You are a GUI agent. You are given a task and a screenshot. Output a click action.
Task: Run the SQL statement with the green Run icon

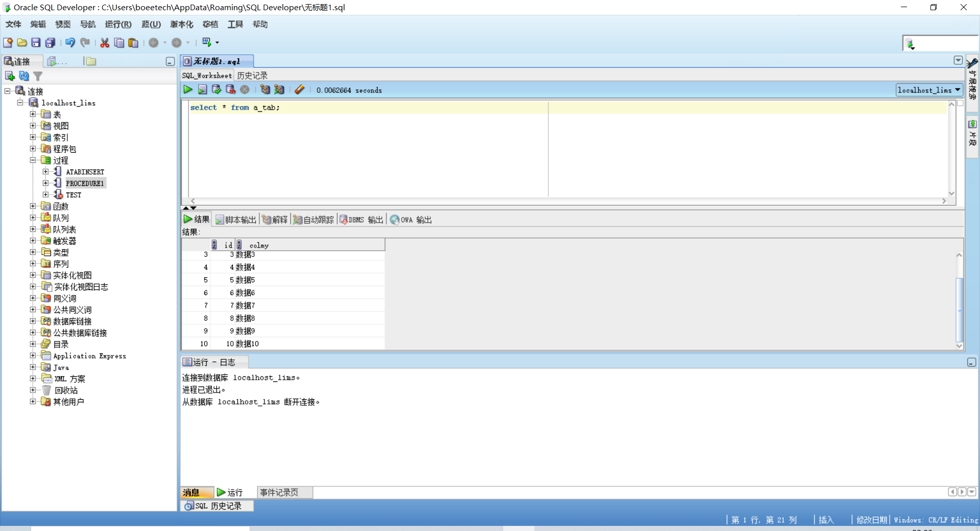pyautogui.click(x=187, y=89)
